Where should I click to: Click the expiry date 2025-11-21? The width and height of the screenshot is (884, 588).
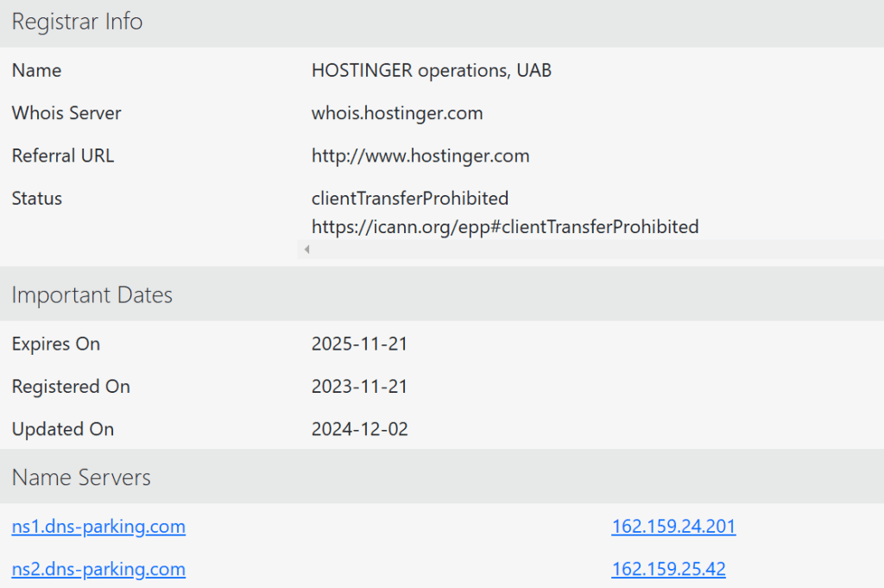pyautogui.click(x=359, y=344)
